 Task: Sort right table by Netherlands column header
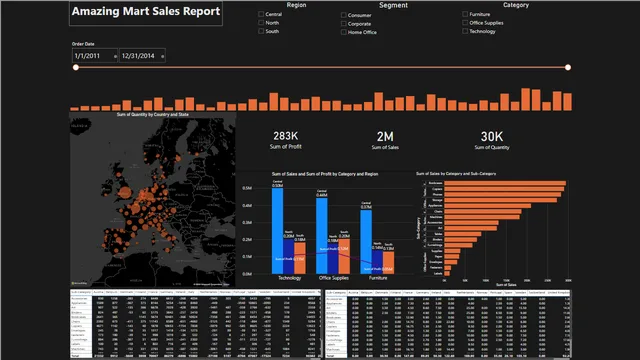[465, 293]
